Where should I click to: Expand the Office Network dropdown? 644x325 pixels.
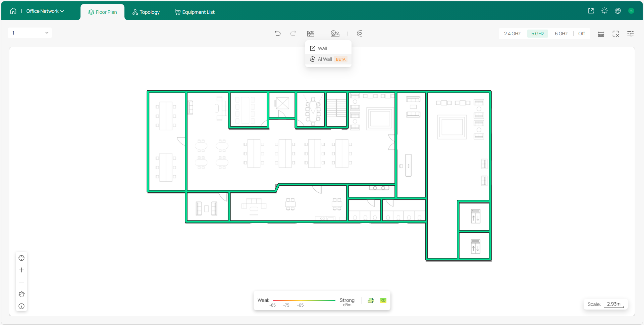(45, 11)
